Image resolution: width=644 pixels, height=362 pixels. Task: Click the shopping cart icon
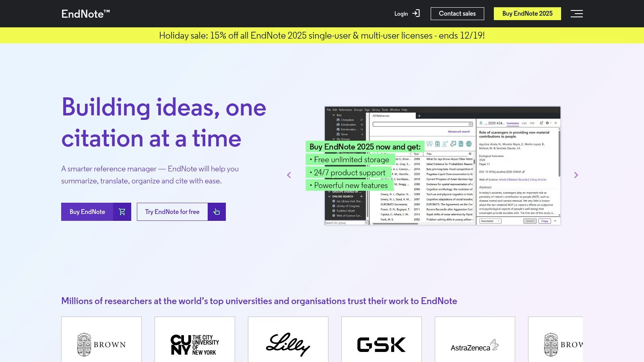pos(122,212)
